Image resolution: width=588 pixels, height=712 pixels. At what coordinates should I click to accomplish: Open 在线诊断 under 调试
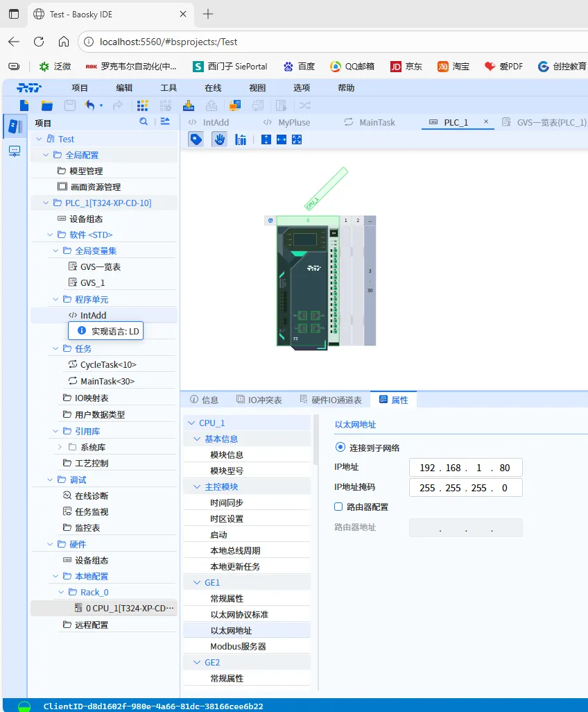click(92, 496)
